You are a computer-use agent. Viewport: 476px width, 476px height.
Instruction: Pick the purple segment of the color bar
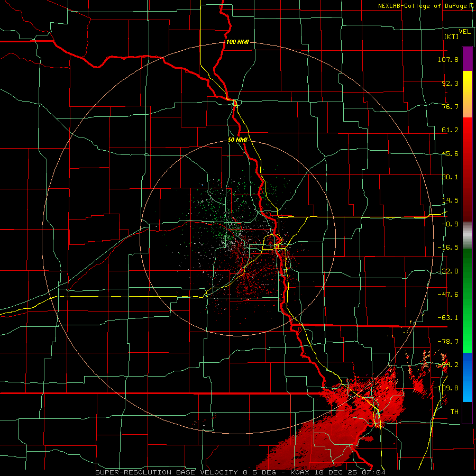pos(467,59)
